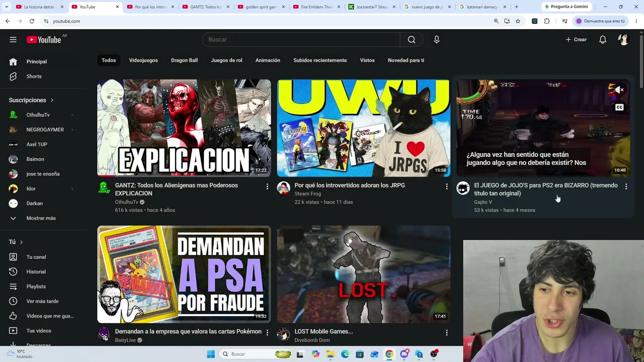Open the Chrome three-dot menu
Viewport: 644px width, 362px height.
click(636, 21)
